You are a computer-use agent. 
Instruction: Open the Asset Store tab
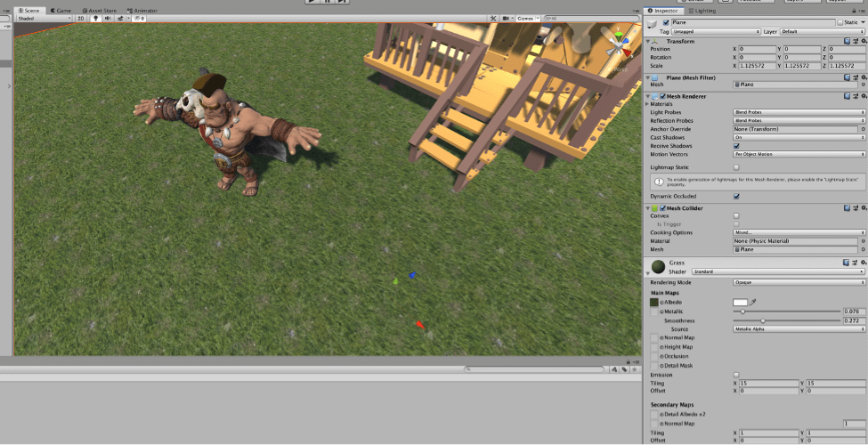[99, 11]
